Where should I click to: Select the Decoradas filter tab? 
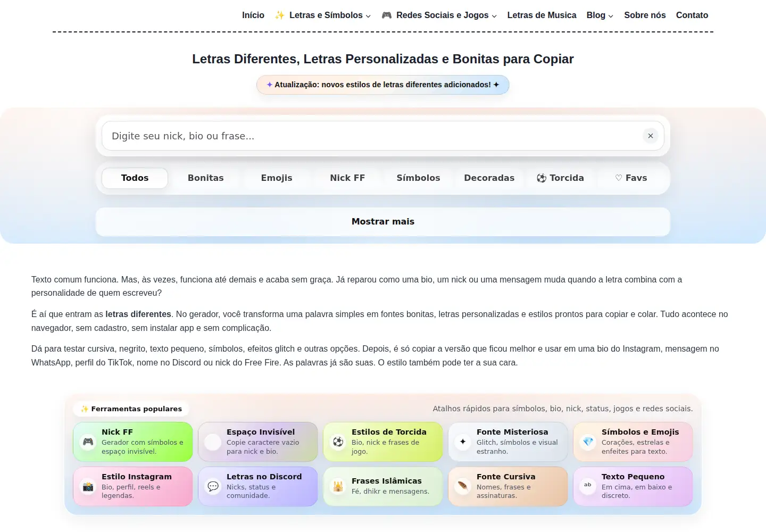489,178
